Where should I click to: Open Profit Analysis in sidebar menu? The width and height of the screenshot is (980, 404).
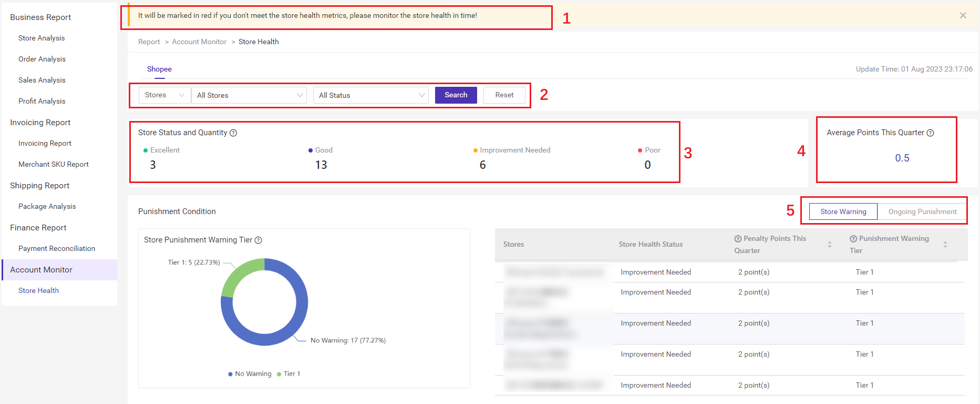pos(42,101)
